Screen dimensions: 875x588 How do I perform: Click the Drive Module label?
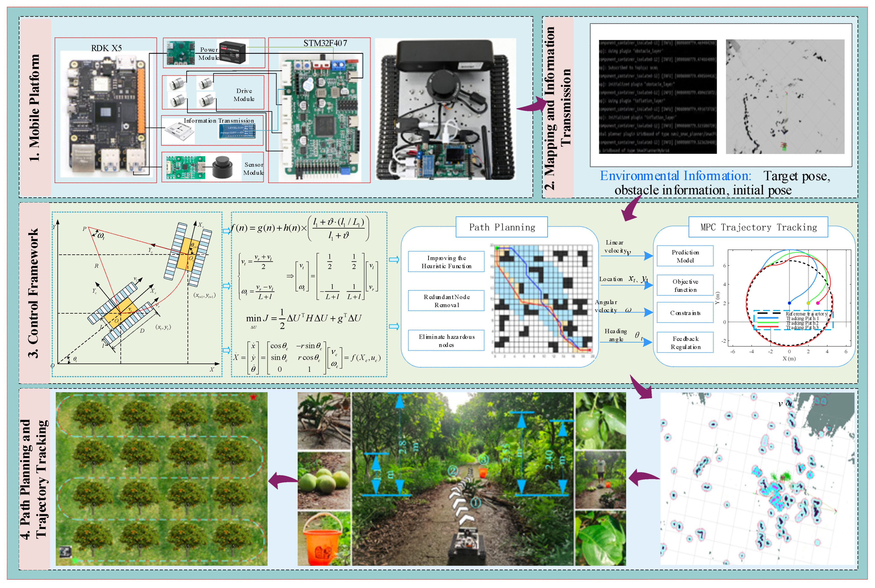[244, 95]
